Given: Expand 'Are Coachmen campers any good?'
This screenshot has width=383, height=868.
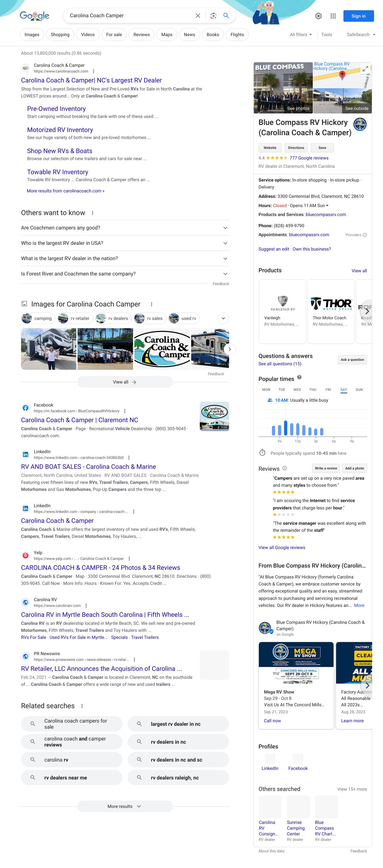Looking at the screenshot, I should click(x=125, y=228).
